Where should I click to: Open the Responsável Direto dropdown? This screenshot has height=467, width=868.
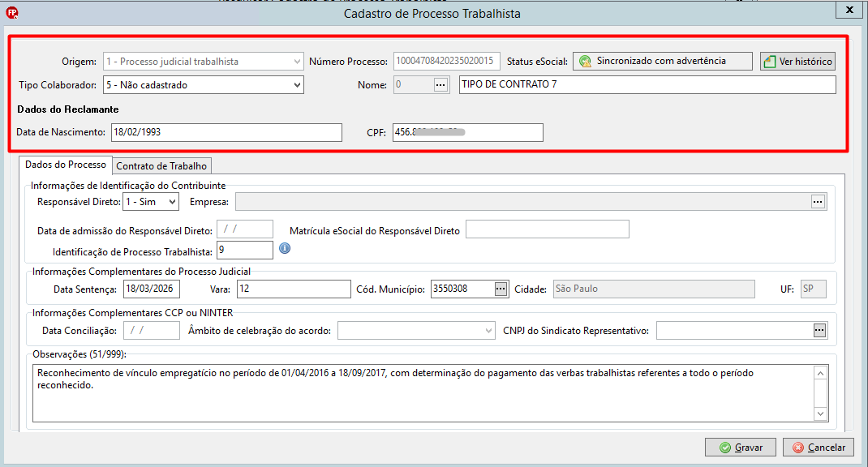point(151,202)
